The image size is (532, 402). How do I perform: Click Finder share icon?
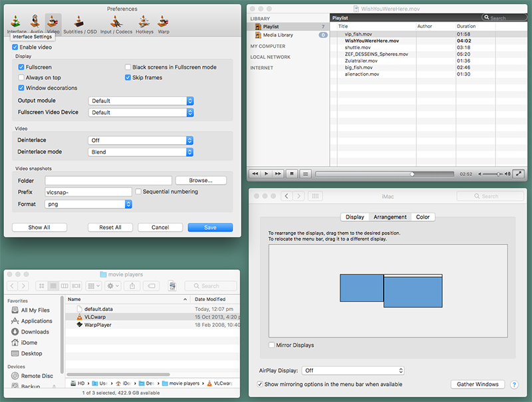132,286
